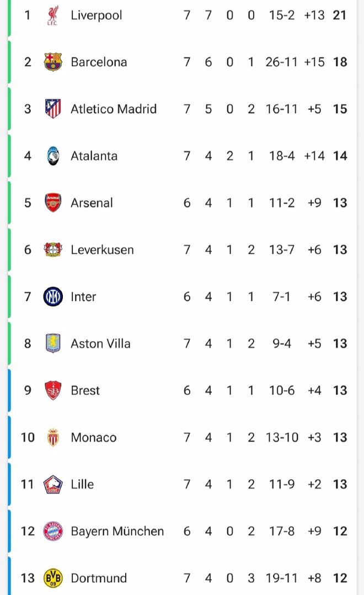The height and width of the screenshot is (595, 364).
Task: Select the Aston Villa team name
Action: click(x=100, y=343)
